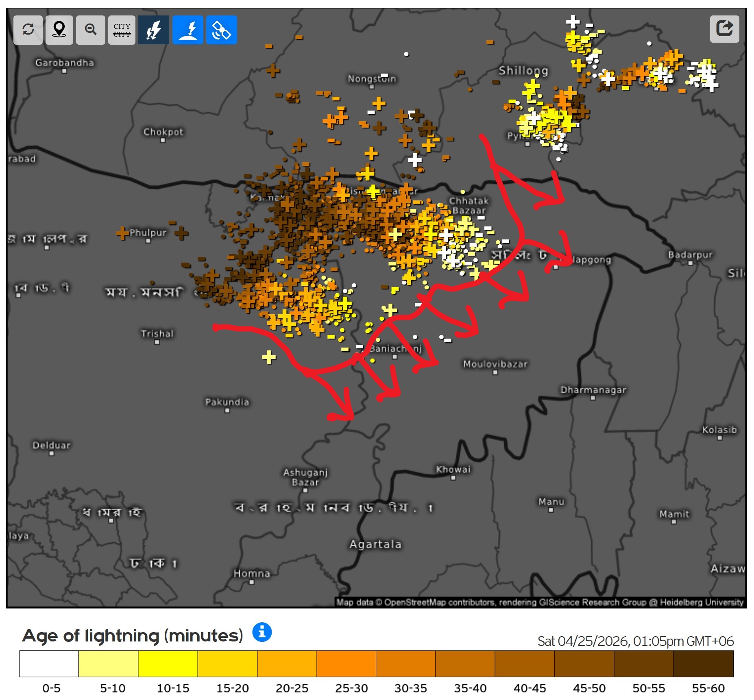Toggle the ground strike lightning layer
The image size is (754, 700).
(187, 30)
